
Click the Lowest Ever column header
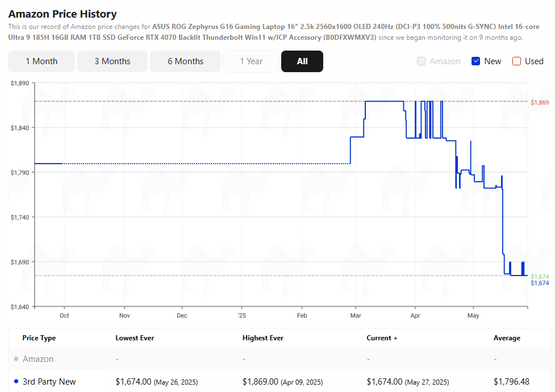point(135,338)
